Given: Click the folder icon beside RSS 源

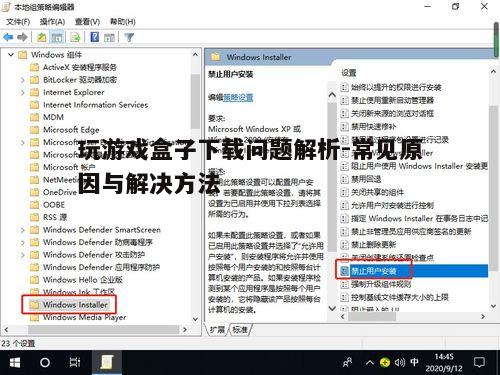Looking at the screenshot, I should [x=34, y=217].
